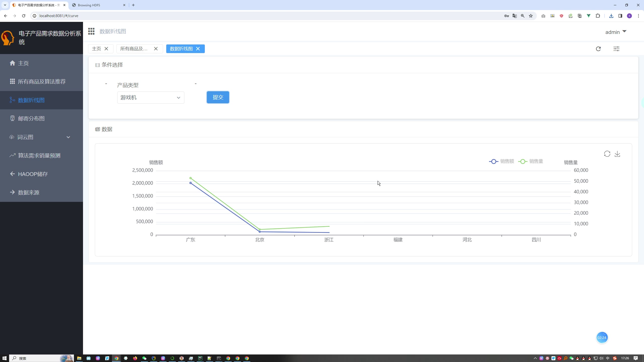Open 所有商品及算法推荐 in sidebar

(x=42, y=81)
